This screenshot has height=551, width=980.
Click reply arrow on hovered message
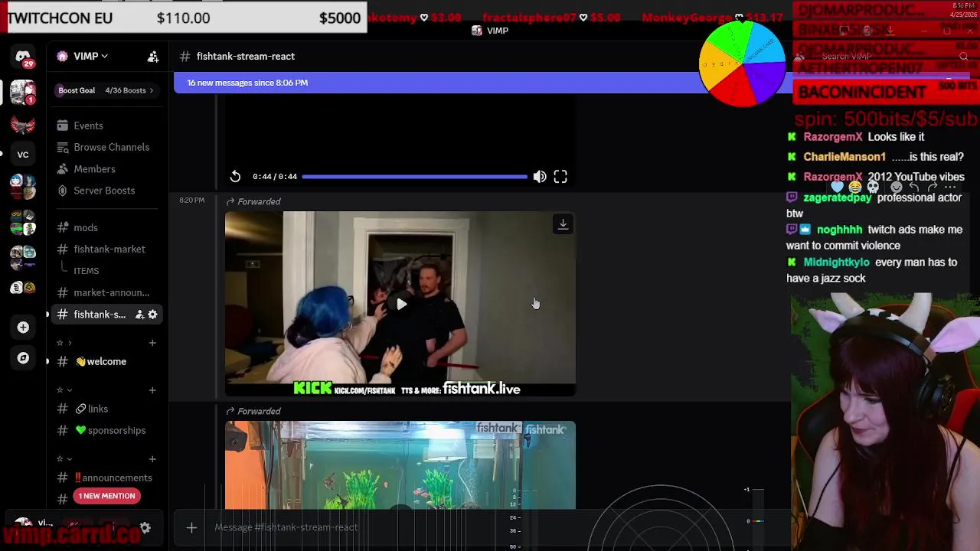point(914,187)
